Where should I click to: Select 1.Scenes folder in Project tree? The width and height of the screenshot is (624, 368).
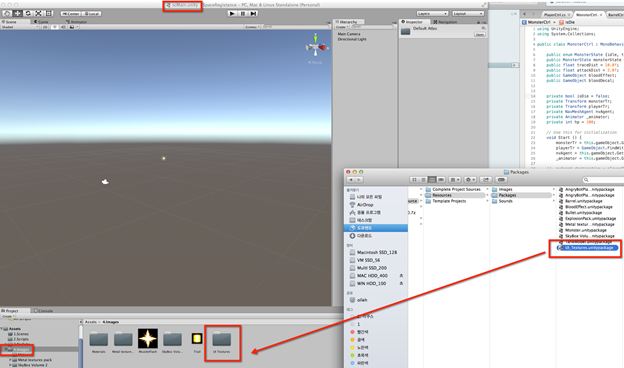click(18, 334)
